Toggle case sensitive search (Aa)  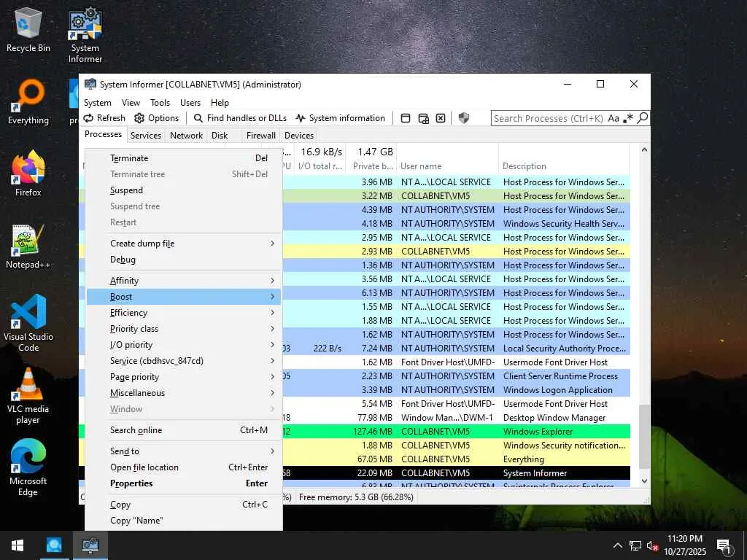point(614,118)
